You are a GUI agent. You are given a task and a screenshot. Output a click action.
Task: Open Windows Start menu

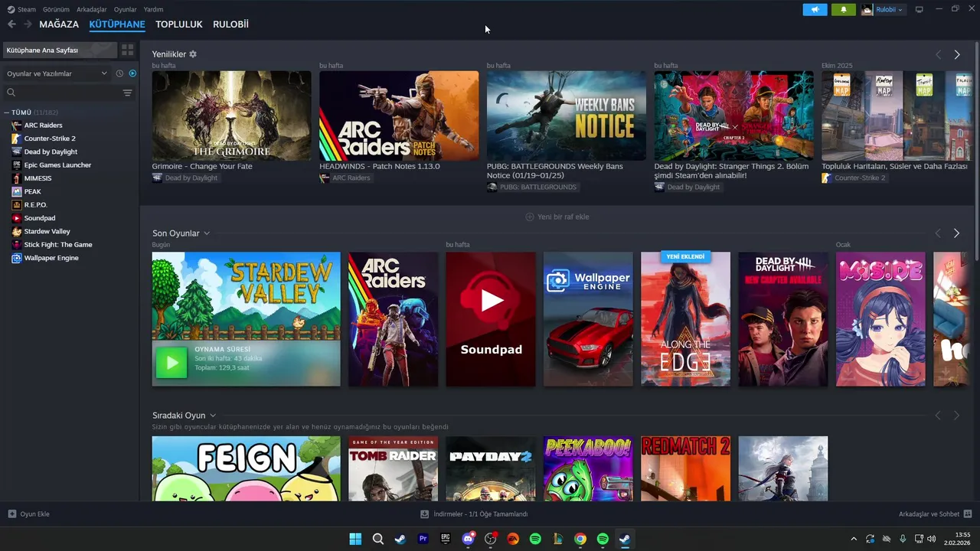click(x=355, y=539)
